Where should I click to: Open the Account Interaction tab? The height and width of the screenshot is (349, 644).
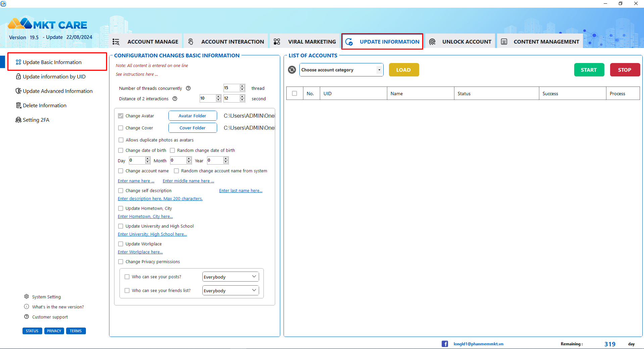click(x=226, y=42)
